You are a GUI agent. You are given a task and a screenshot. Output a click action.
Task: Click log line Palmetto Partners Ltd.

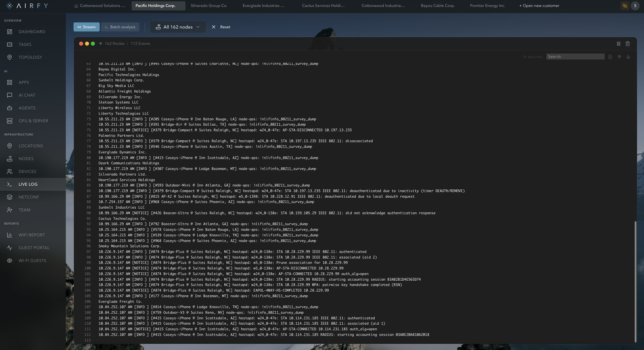[x=121, y=136]
